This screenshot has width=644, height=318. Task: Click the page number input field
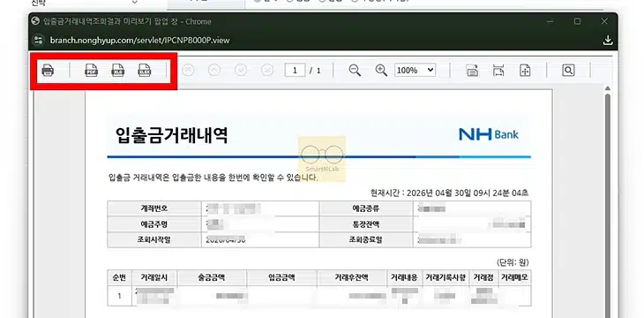pos(295,71)
